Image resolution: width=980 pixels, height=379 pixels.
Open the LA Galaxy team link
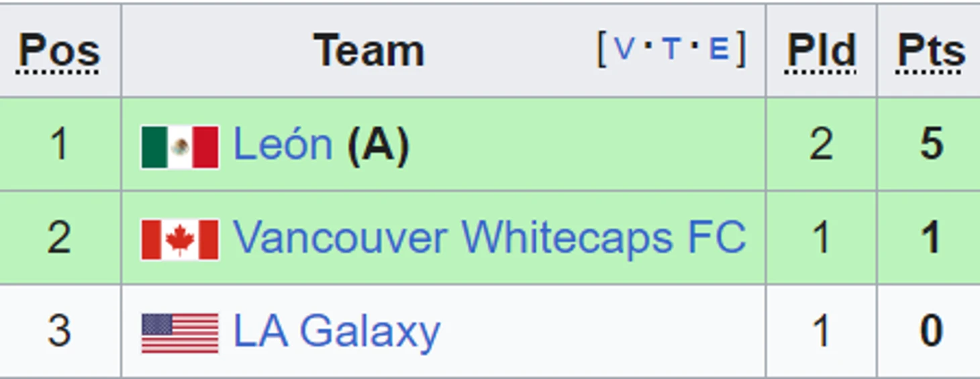coord(336,332)
